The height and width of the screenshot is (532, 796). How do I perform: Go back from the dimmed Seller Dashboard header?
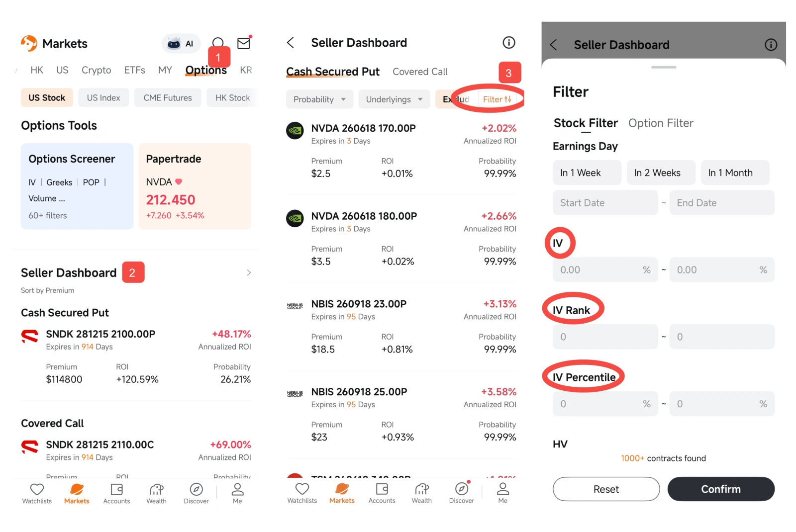(553, 45)
